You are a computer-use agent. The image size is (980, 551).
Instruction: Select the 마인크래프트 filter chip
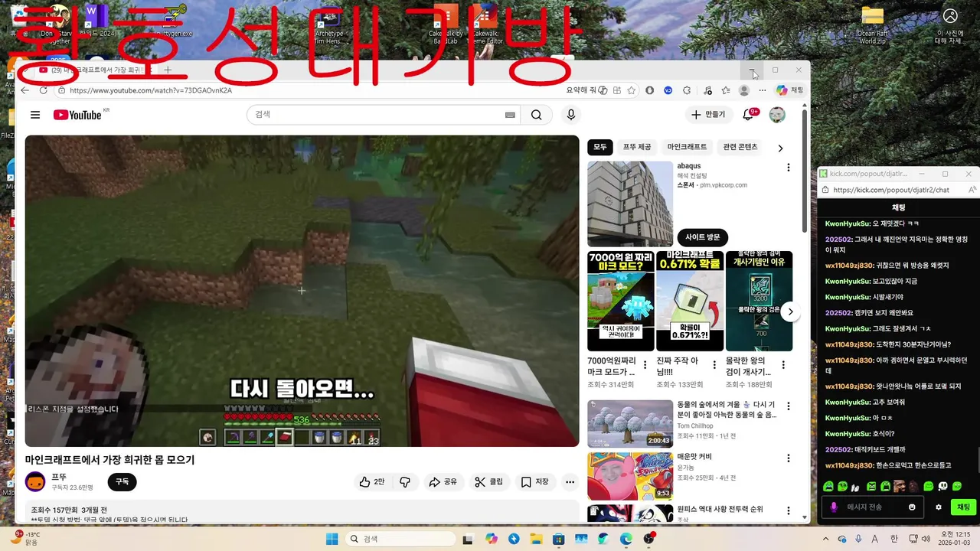coord(687,147)
